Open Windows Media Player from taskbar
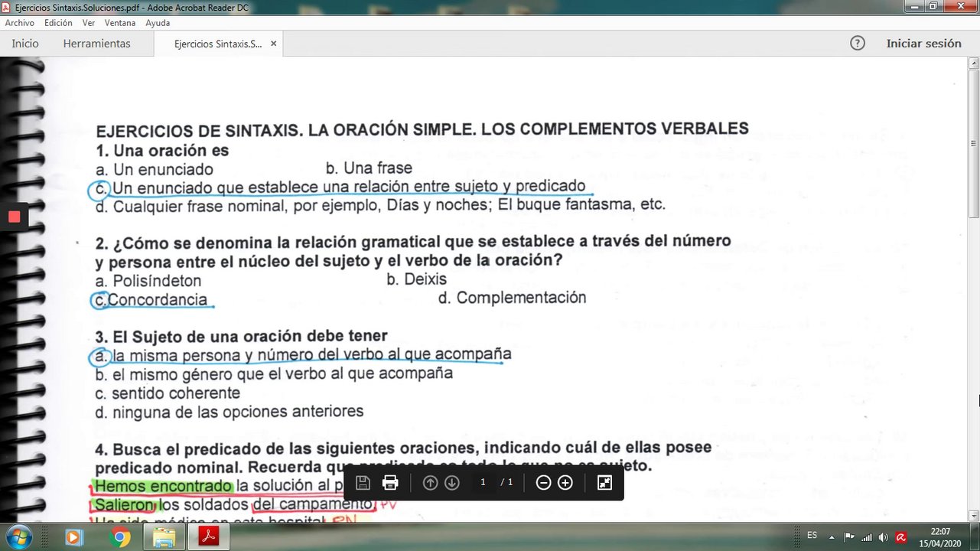 (x=74, y=537)
